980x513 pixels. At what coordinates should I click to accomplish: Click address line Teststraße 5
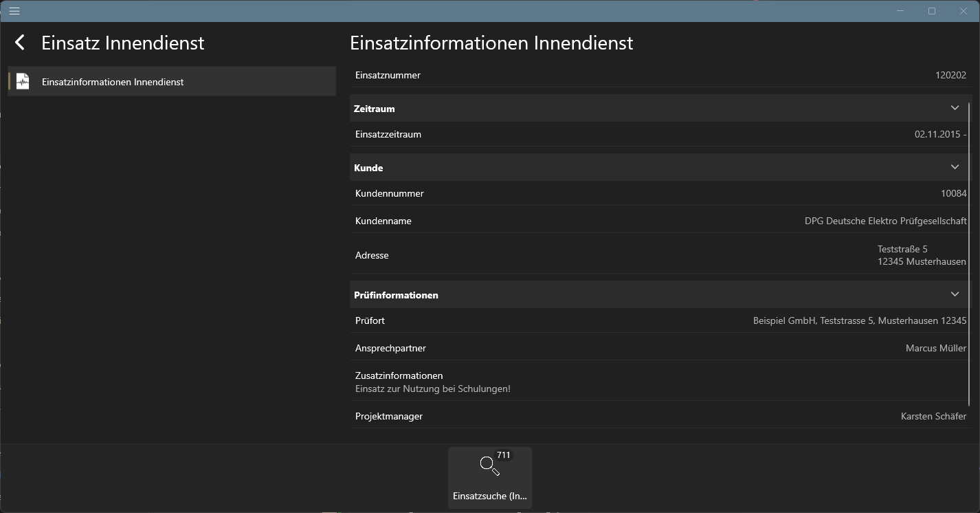coord(902,249)
